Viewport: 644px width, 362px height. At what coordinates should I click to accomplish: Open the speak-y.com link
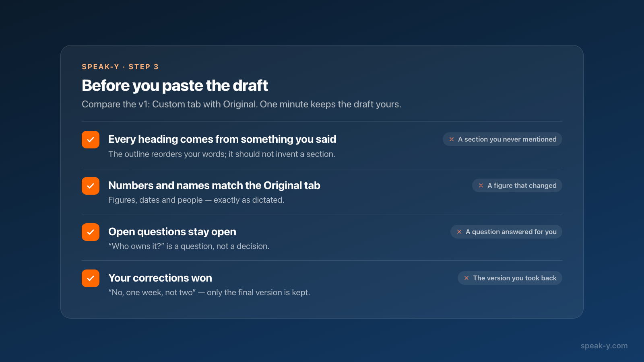[604, 346]
